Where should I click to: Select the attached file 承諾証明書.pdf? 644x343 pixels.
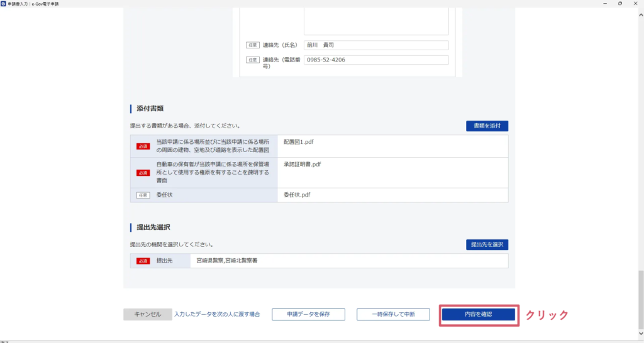[303, 165]
